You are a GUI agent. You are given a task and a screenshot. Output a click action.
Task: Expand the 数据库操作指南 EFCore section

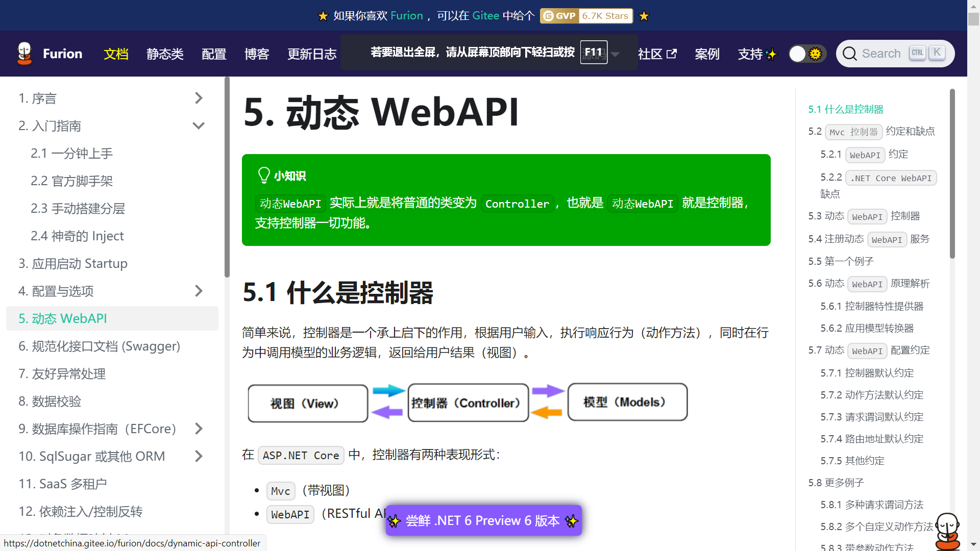tap(200, 429)
